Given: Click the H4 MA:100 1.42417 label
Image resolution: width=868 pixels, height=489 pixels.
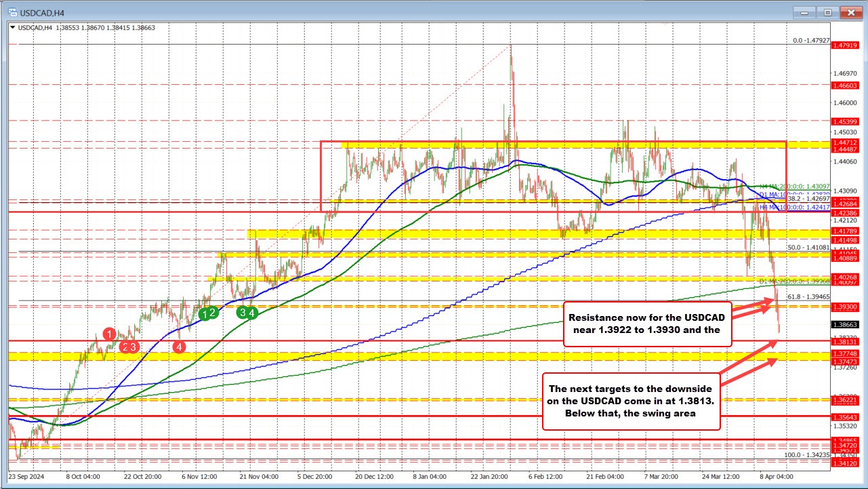Looking at the screenshot, I should coord(794,207).
